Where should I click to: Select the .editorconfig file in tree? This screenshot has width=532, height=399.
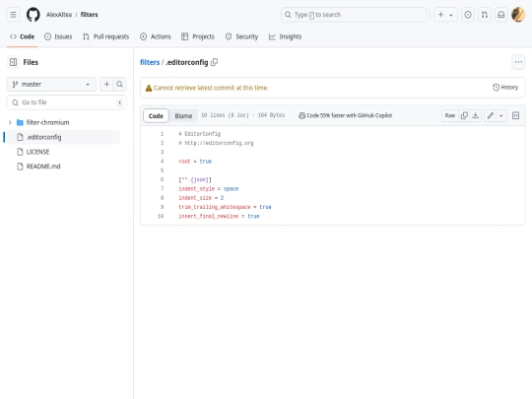point(62,137)
